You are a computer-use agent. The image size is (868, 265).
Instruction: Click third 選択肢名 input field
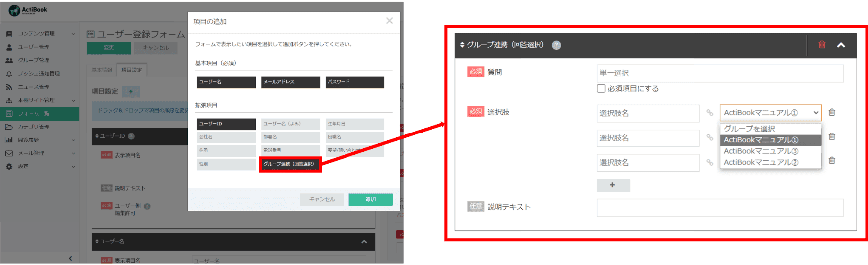point(648,163)
